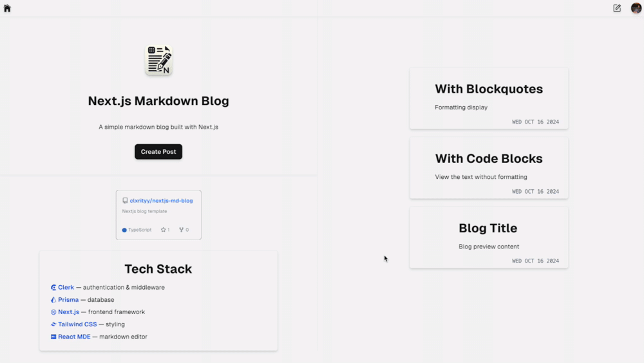The image size is (644, 363).
Task: Open the Prisma link
Action: coord(68,300)
